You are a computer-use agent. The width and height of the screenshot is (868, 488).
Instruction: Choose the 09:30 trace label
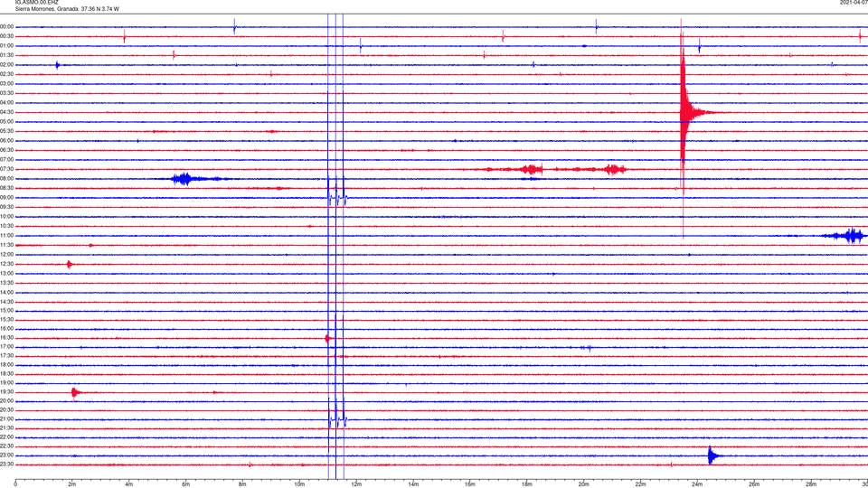7,208
